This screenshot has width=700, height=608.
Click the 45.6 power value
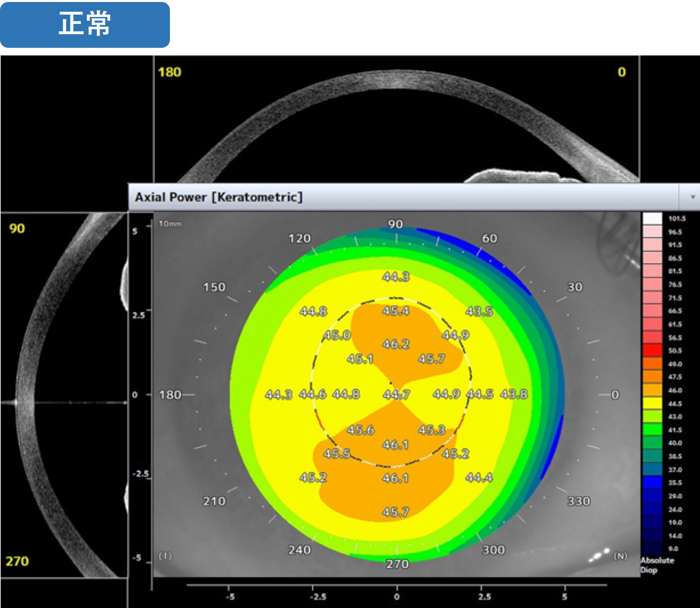(x=360, y=430)
